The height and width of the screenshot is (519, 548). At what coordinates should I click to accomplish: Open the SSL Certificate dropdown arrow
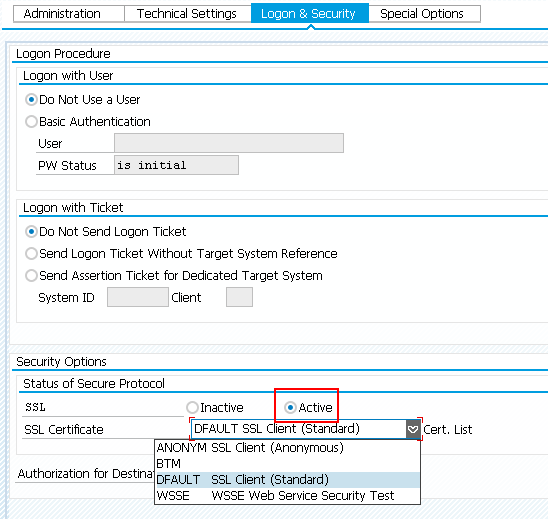(413, 429)
